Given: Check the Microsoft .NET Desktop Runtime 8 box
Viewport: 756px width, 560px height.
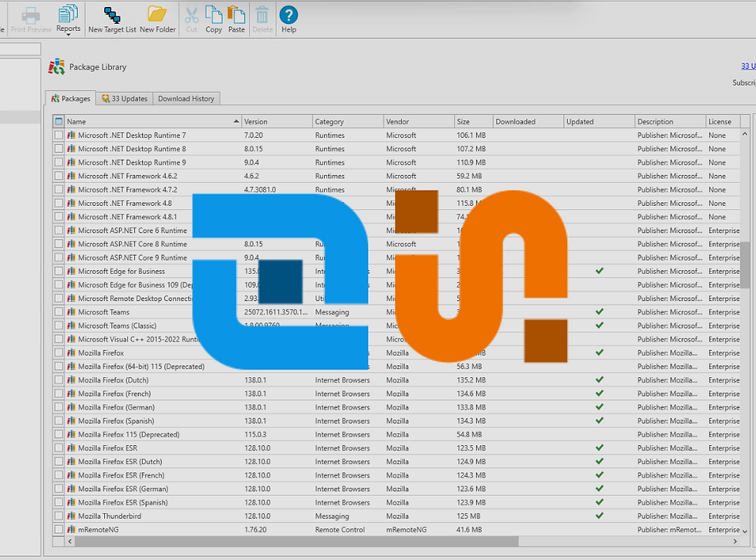Looking at the screenshot, I should (x=59, y=148).
